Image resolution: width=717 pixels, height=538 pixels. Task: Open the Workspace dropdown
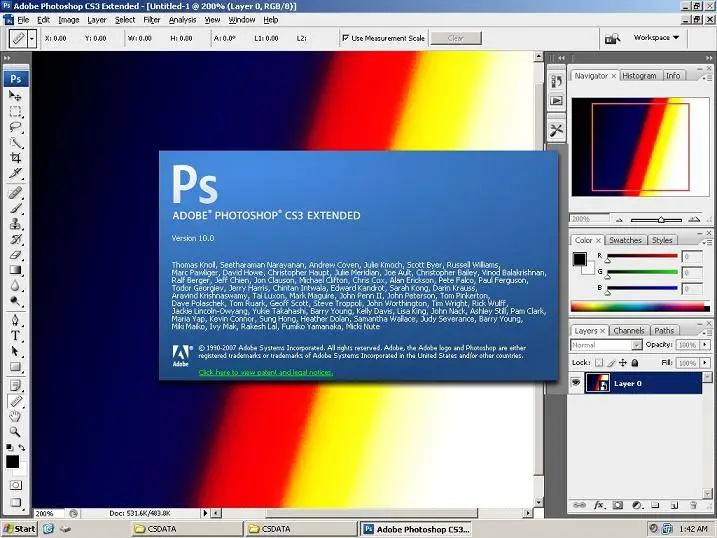(656, 37)
